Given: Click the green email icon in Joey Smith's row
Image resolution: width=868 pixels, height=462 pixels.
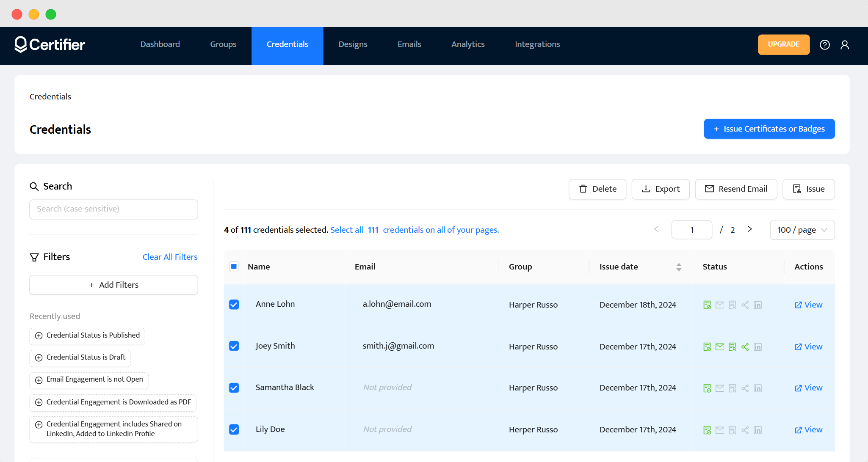Looking at the screenshot, I should [x=719, y=347].
